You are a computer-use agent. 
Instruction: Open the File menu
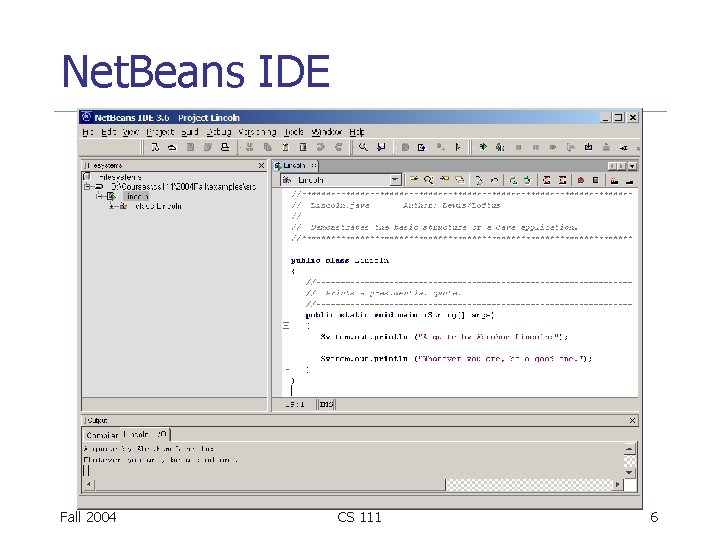88,132
